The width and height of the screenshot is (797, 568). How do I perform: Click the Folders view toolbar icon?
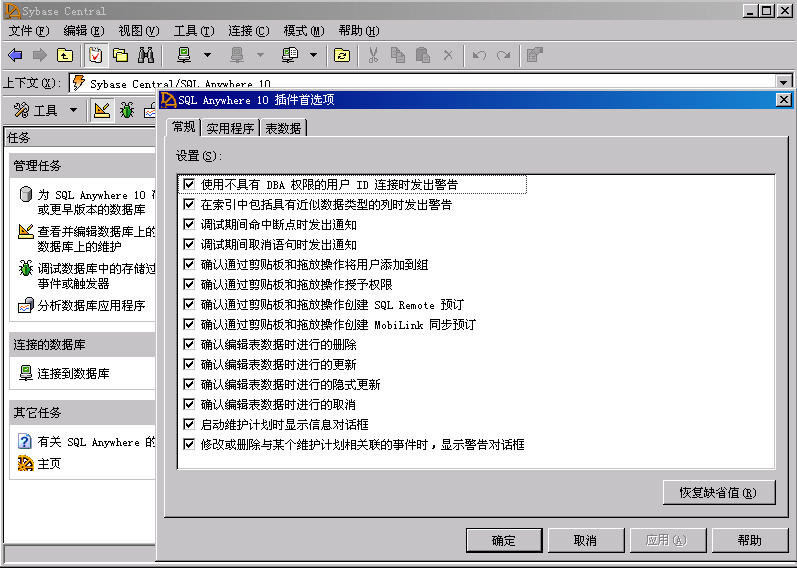(120, 55)
